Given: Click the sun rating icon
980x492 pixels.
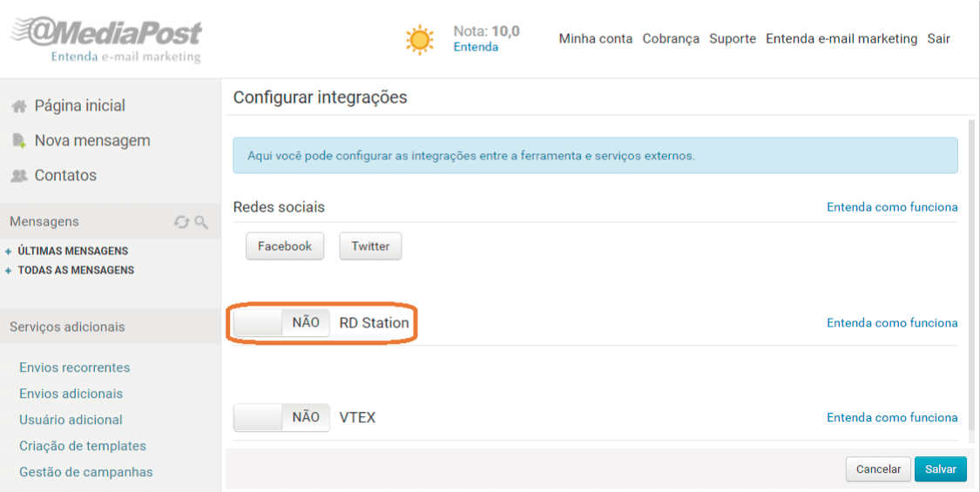Looking at the screenshot, I should click(x=419, y=40).
